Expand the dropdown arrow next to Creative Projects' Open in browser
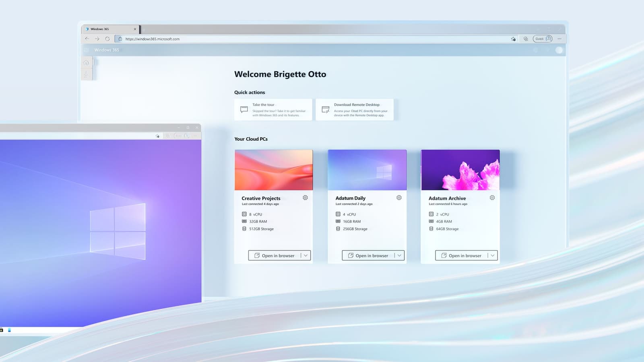644x362 pixels. 306,255
